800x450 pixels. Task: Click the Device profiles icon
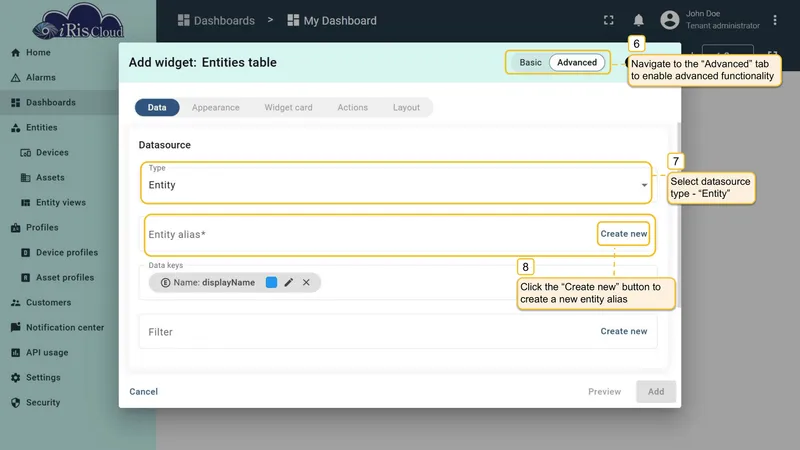click(26, 253)
